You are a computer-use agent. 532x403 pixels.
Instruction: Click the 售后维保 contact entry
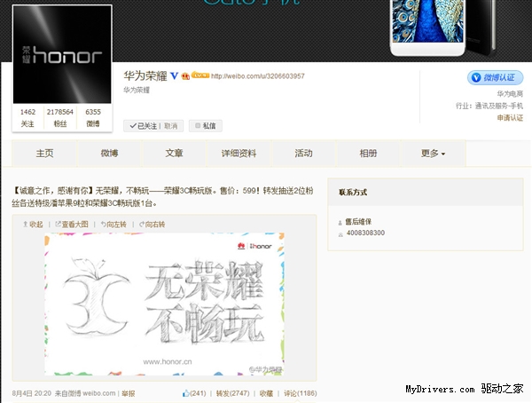(x=358, y=222)
